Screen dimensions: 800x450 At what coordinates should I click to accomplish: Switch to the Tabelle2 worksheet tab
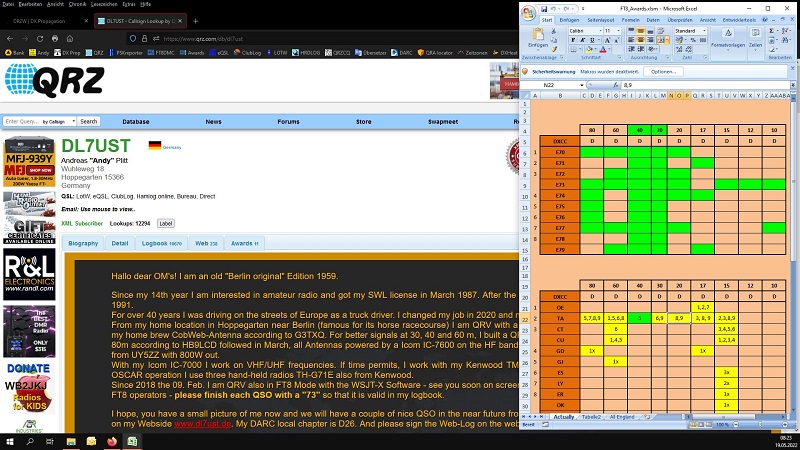[x=591, y=417]
